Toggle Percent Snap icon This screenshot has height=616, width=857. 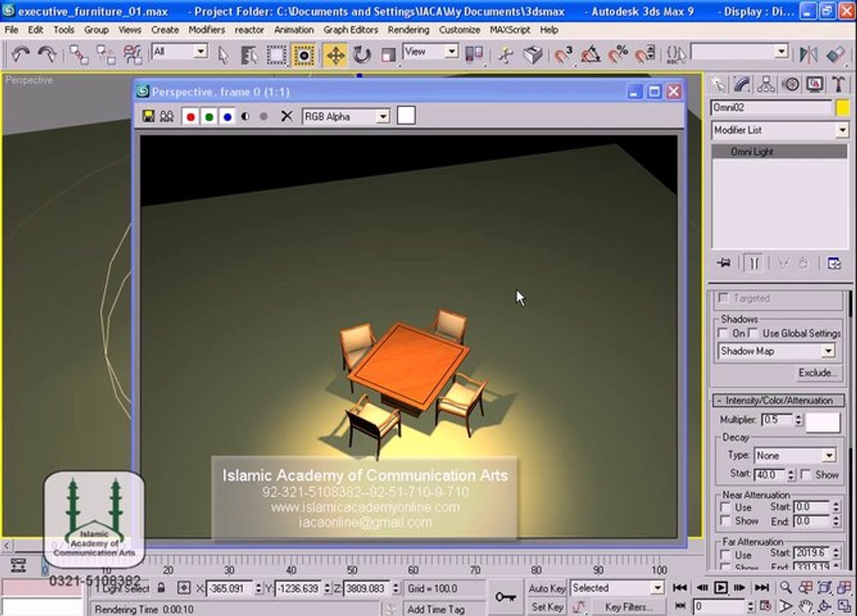[x=618, y=55]
